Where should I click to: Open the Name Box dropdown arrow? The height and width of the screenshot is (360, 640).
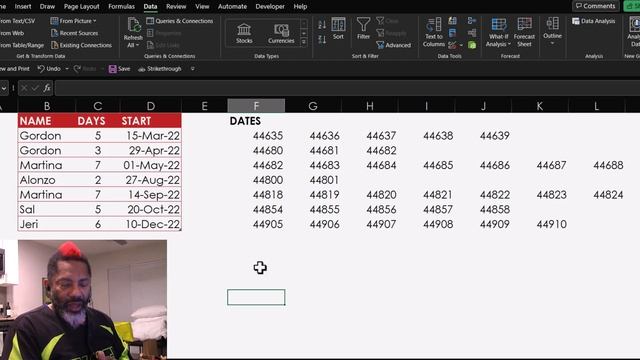click(4, 88)
